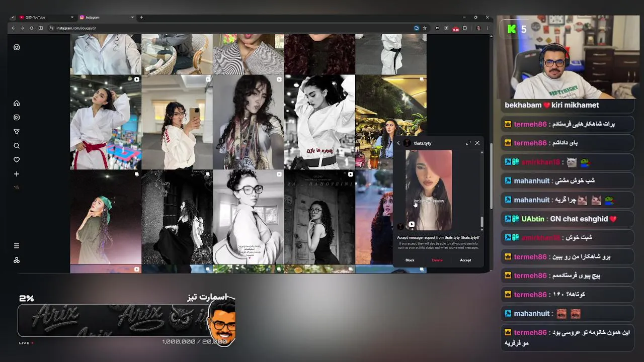This screenshot has height=362, width=644.
Task: Click thats.tyty avatar in chat header
Action: (407, 143)
